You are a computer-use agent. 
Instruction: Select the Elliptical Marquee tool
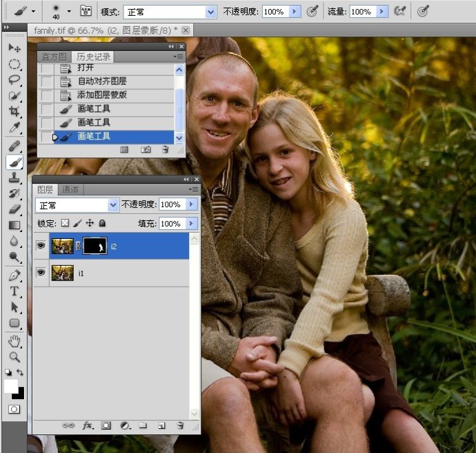(14, 64)
